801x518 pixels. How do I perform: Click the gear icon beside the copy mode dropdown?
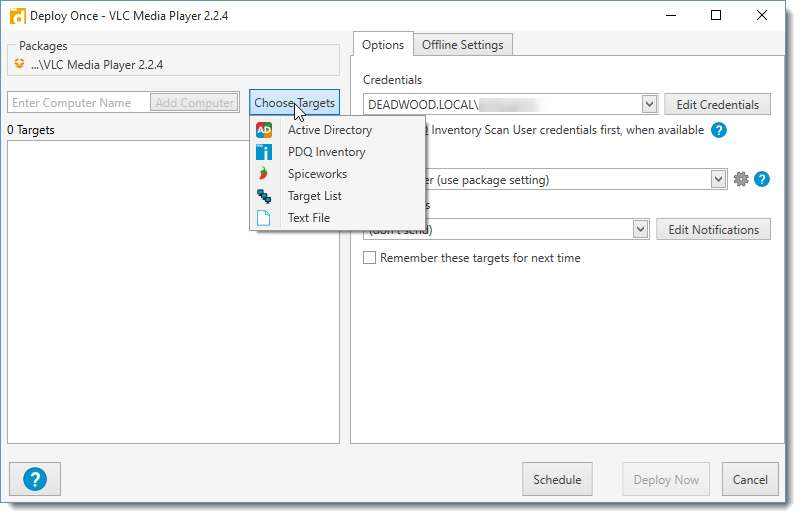click(x=741, y=179)
